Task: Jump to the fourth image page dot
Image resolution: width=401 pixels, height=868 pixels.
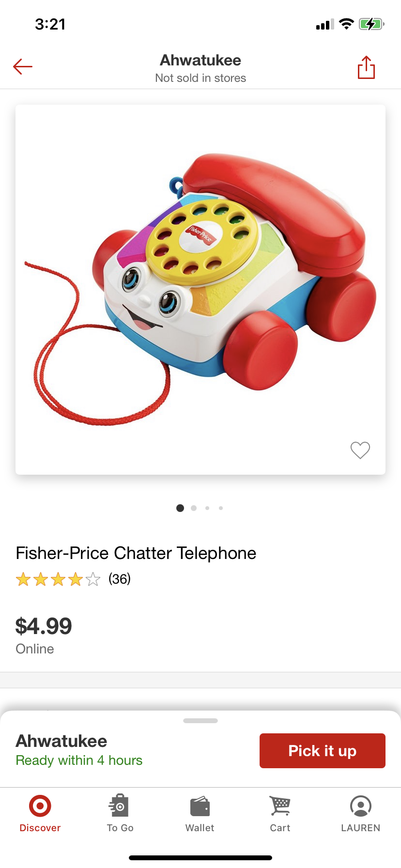Action: [x=221, y=508]
